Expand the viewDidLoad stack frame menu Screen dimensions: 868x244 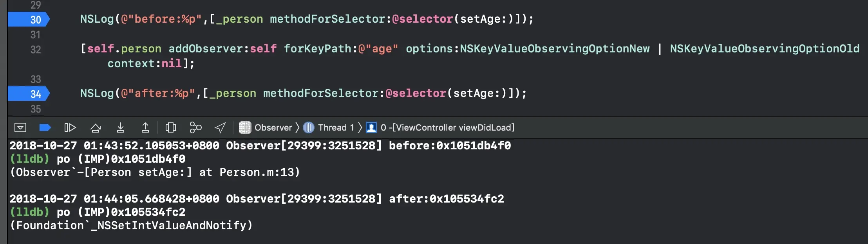tap(440, 127)
